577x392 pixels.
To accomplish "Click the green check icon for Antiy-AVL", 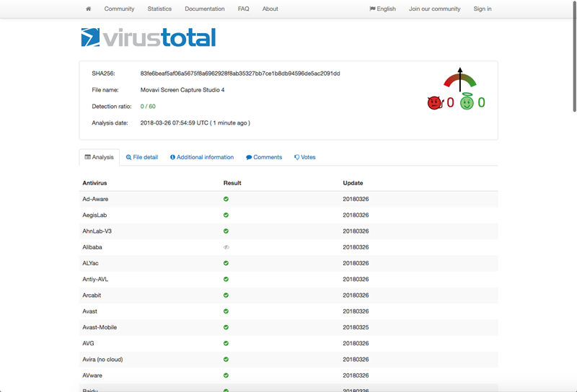I will pyautogui.click(x=226, y=279).
